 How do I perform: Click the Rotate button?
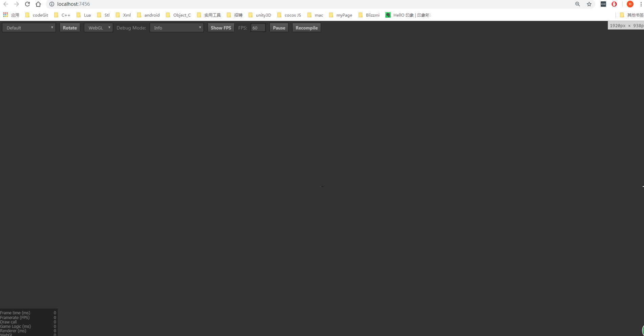pos(70,28)
